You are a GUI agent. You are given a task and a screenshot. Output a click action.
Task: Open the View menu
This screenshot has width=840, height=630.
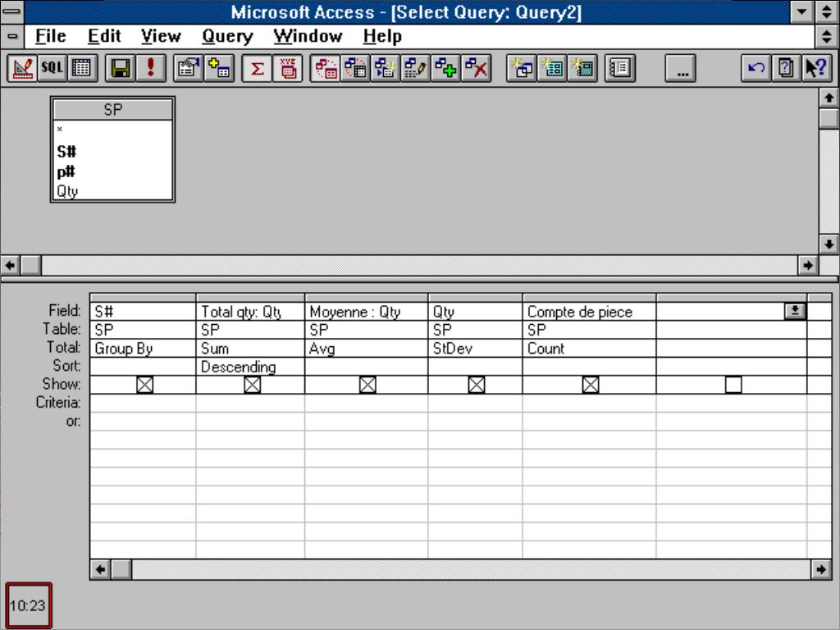click(x=161, y=36)
